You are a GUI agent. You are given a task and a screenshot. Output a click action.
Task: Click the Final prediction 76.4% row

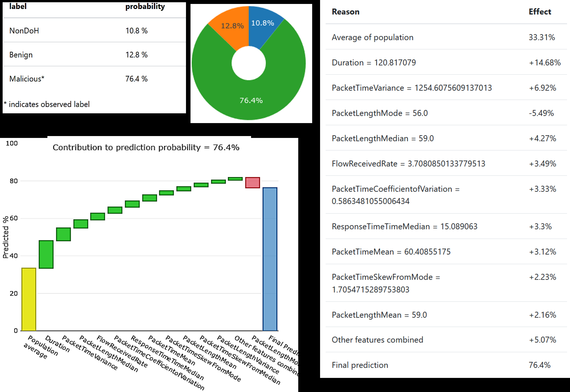coord(360,365)
